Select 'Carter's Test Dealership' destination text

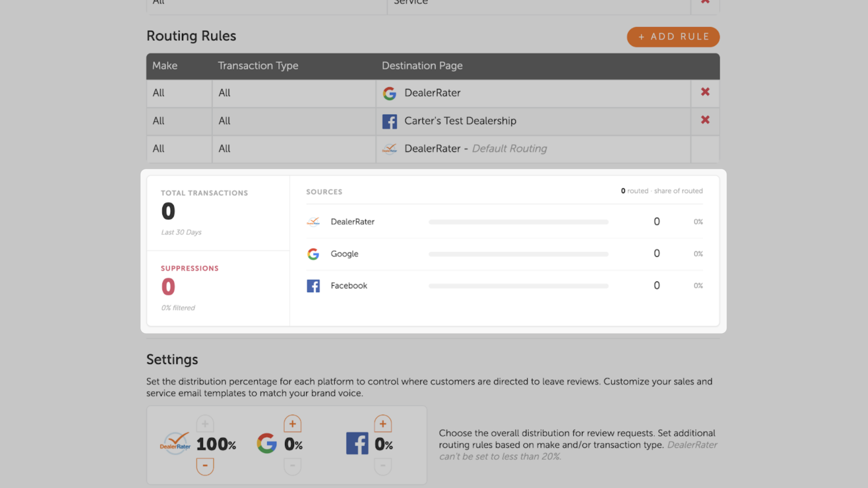pyautogui.click(x=460, y=121)
